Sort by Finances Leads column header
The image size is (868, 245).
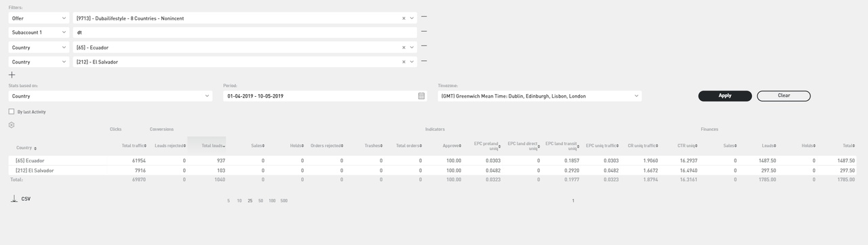(x=769, y=146)
